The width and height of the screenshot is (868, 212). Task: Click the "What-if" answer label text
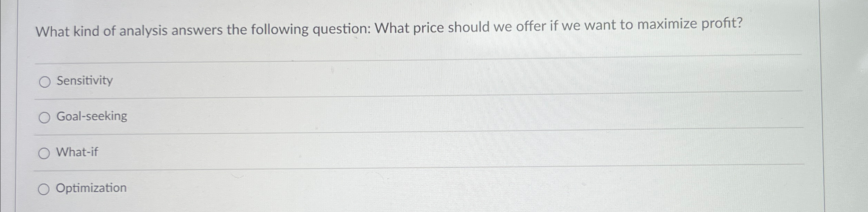(77, 152)
